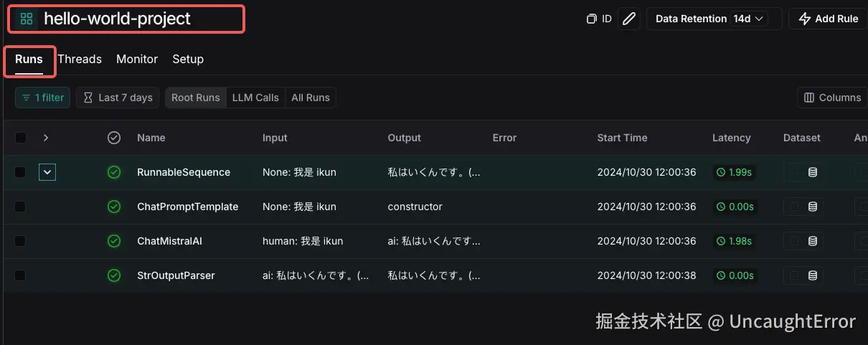
Task: Click the dataset icon in RunnableSequence row
Action: pos(813,172)
